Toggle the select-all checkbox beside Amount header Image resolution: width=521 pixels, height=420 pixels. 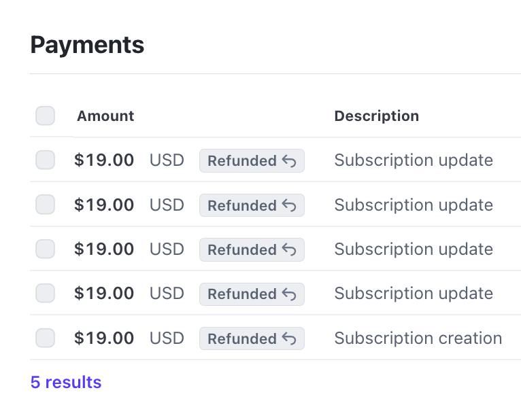[46, 116]
